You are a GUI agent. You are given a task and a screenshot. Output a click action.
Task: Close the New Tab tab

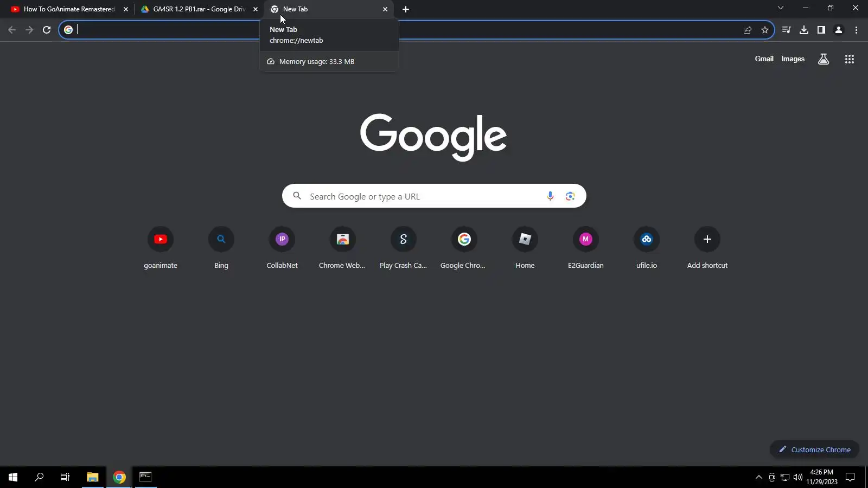[385, 9]
